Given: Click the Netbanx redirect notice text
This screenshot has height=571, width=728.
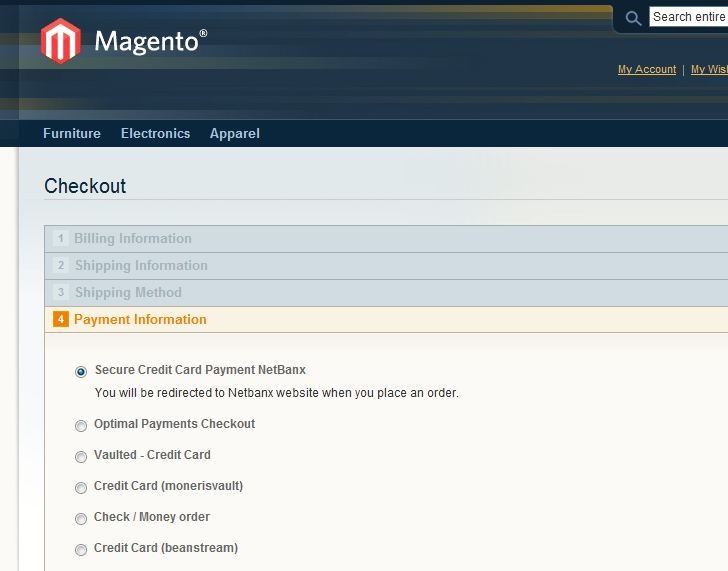Looking at the screenshot, I should click(x=277, y=393).
